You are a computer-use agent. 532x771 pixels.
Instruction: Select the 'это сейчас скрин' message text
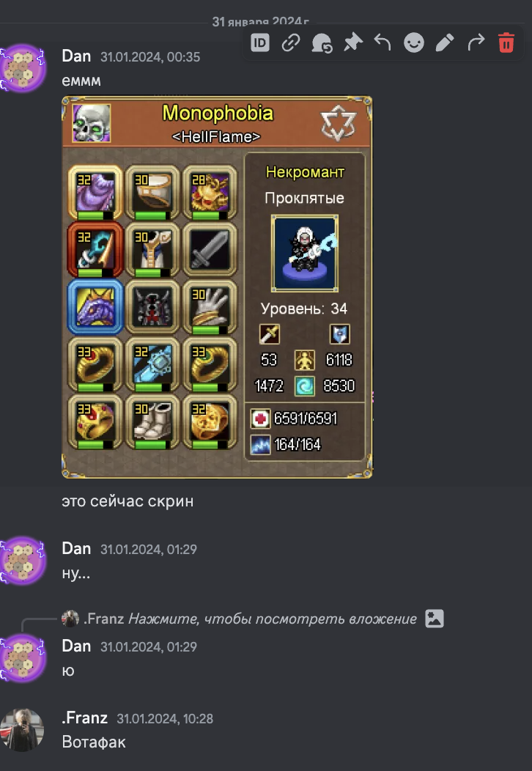[128, 501]
